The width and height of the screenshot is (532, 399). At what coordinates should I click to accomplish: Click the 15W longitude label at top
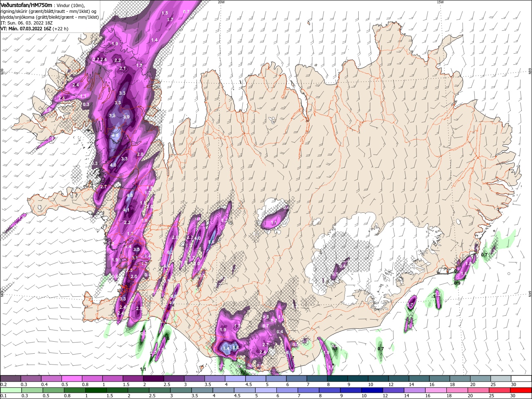coord(440,2)
